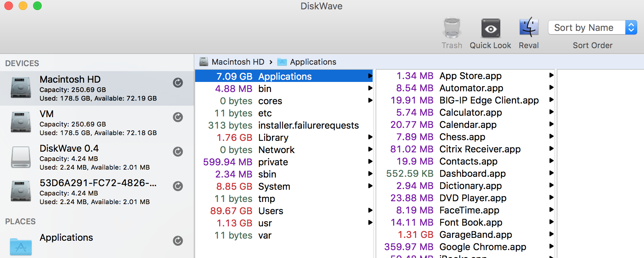Viewport: 644px width, 258px height.
Task: Expand the cores folder arrow
Action: (370, 100)
